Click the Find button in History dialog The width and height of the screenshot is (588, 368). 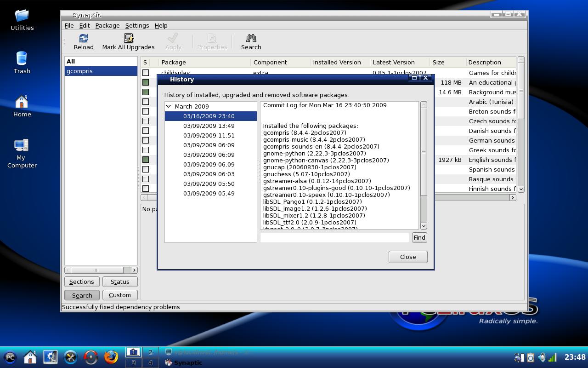[x=419, y=237]
